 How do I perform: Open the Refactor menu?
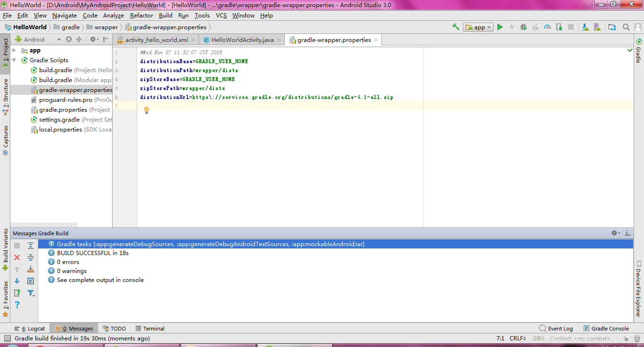pyautogui.click(x=141, y=16)
